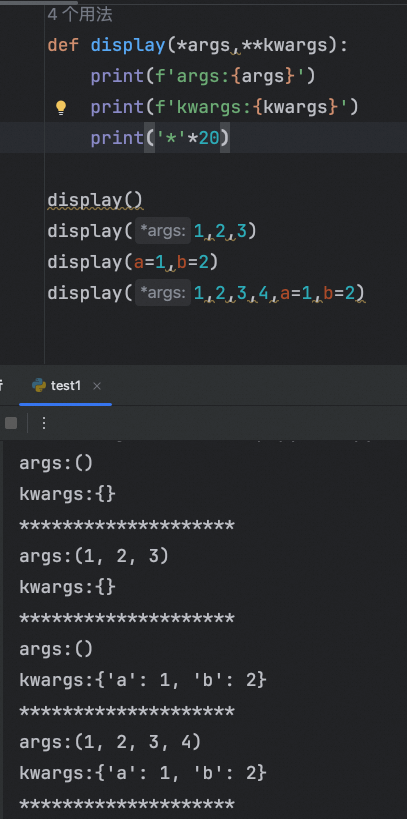
Task: Click the def keyword in the editor
Action: pyautogui.click(x=63, y=45)
